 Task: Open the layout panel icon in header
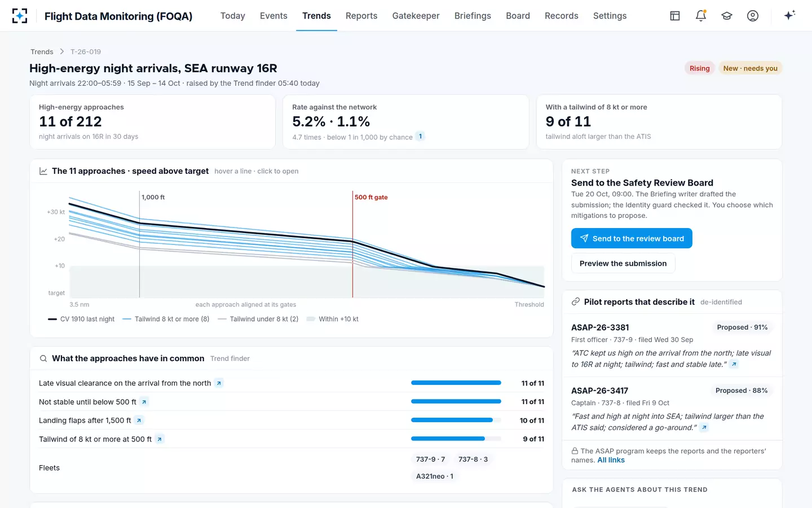pos(675,16)
